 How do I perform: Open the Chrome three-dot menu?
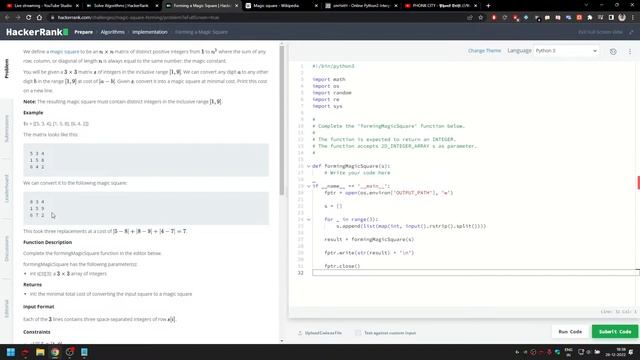point(633,18)
